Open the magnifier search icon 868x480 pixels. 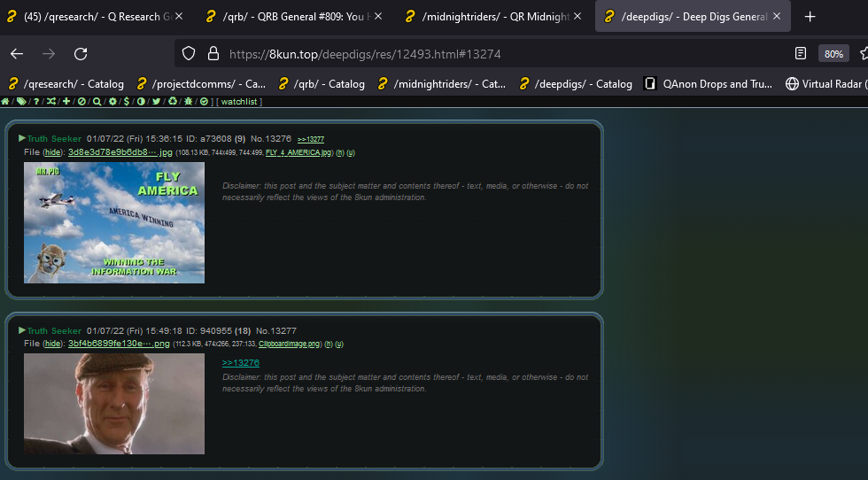97,101
